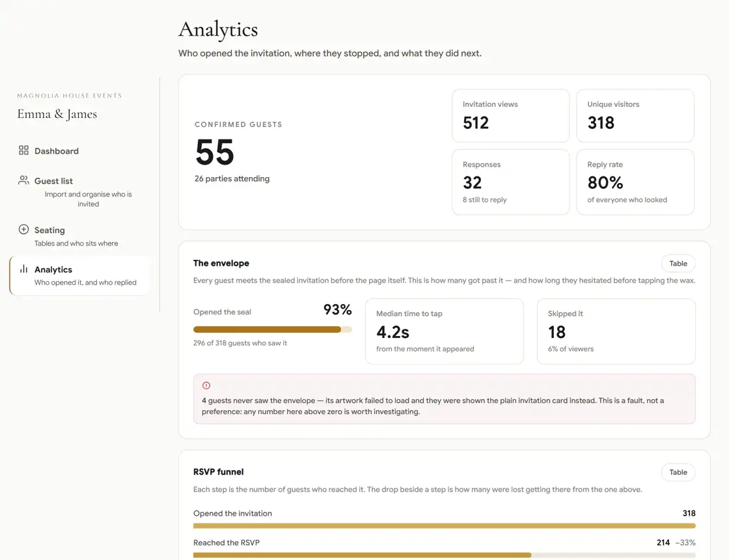Image resolution: width=729 pixels, height=560 pixels.
Task: Click the -33% drop value
Action: [685, 542]
